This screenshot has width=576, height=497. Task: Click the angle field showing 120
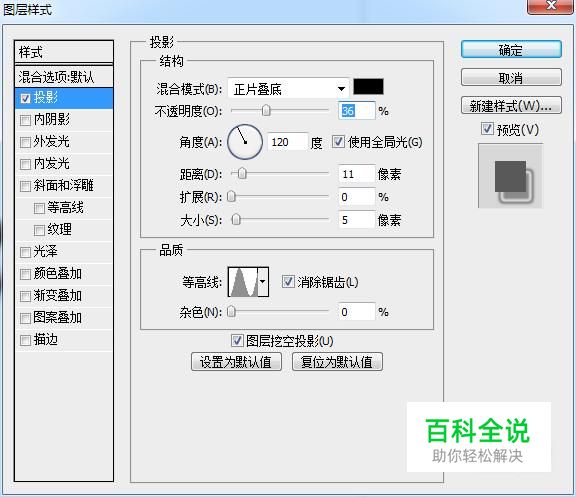(288, 142)
